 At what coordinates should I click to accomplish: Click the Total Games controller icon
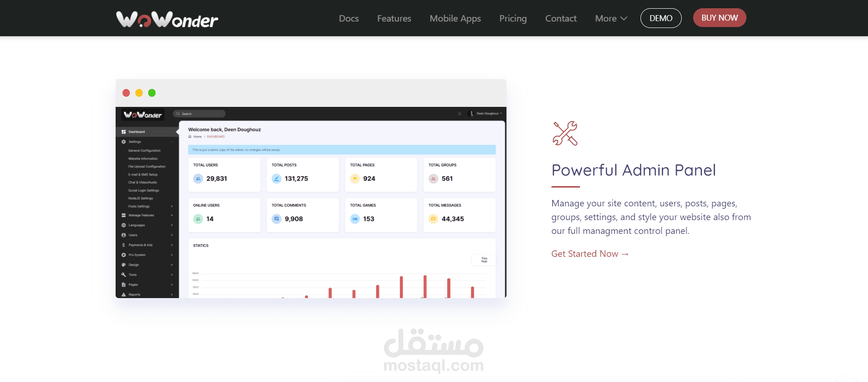(x=355, y=219)
